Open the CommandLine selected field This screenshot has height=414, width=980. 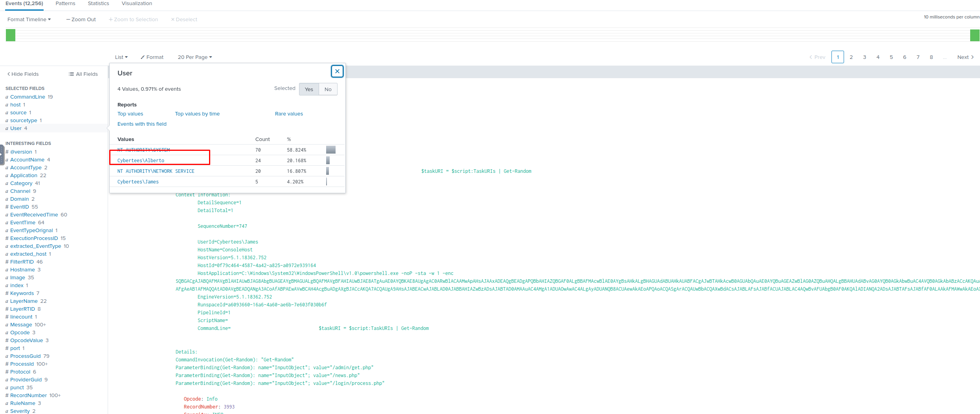(x=28, y=97)
